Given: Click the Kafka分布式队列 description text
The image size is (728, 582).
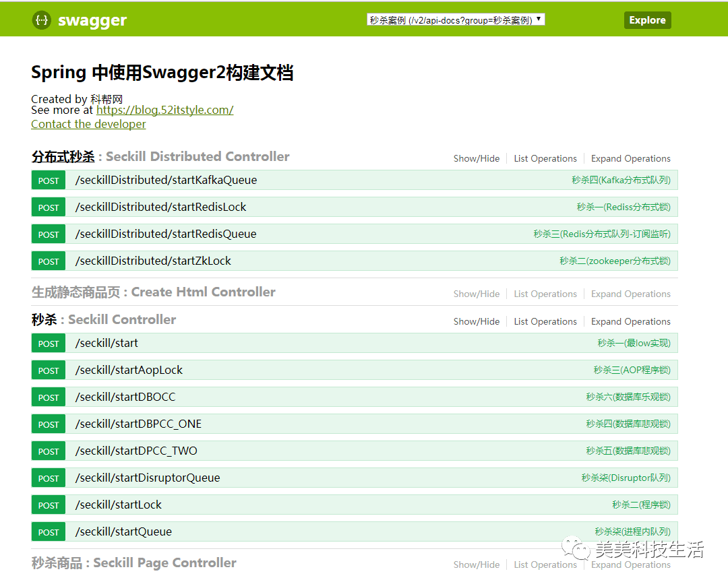Looking at the screenshot, I should click(621, 180).
